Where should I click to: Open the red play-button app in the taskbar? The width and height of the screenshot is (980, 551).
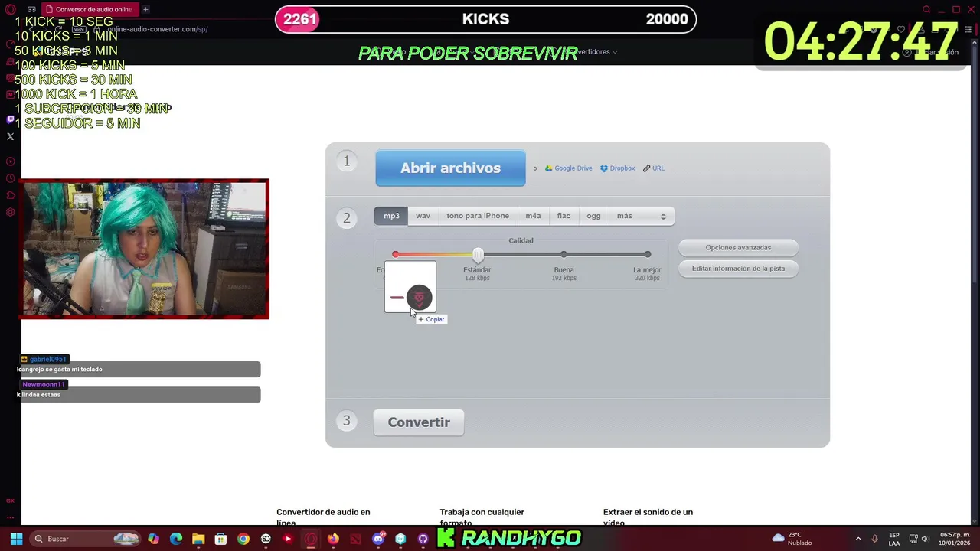[x=288, y=539]
